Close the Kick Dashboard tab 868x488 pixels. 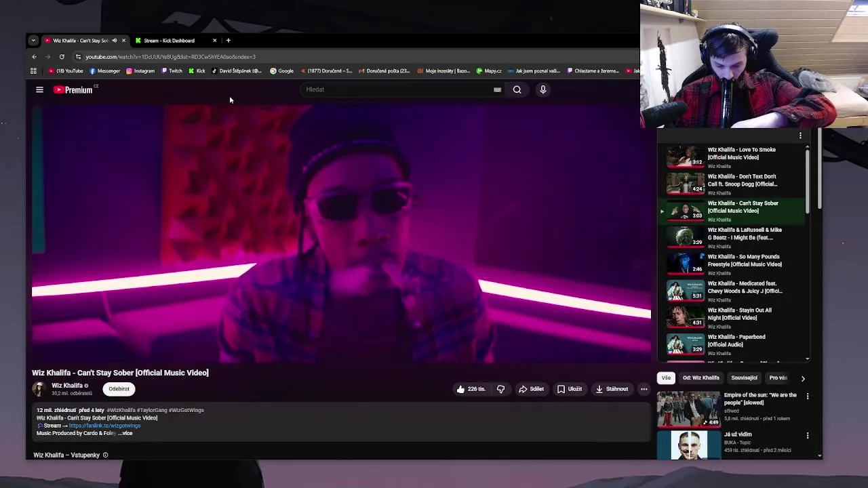(x=214, y=41)
